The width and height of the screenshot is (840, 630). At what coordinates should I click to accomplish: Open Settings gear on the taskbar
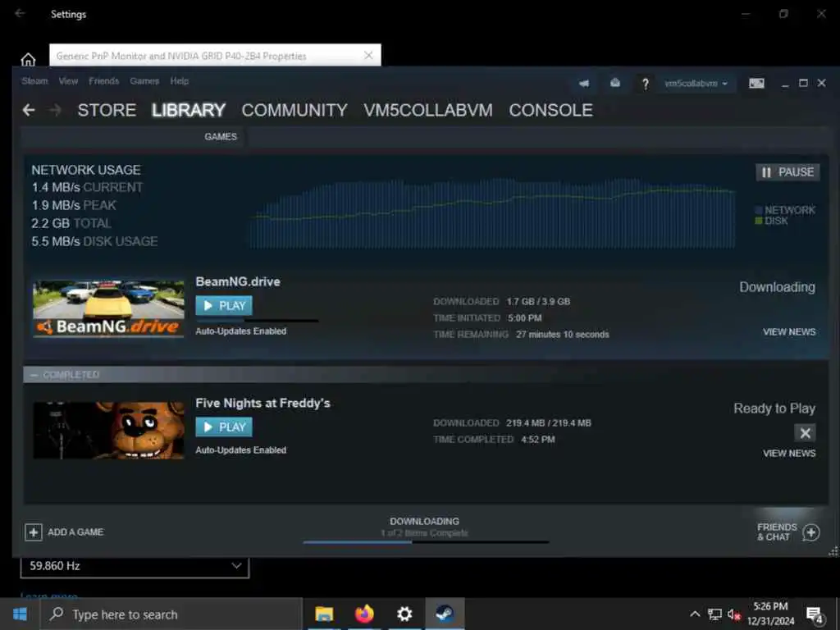404,614
